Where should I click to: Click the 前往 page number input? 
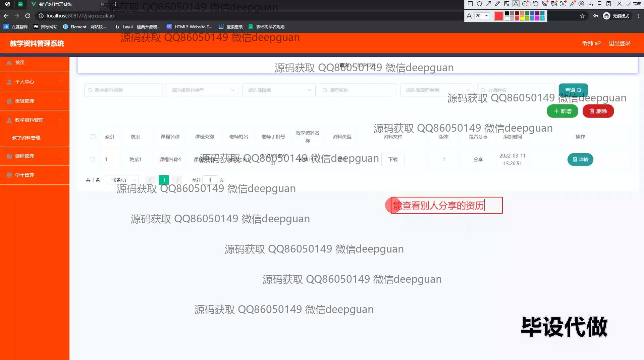(x=210, y=180)
